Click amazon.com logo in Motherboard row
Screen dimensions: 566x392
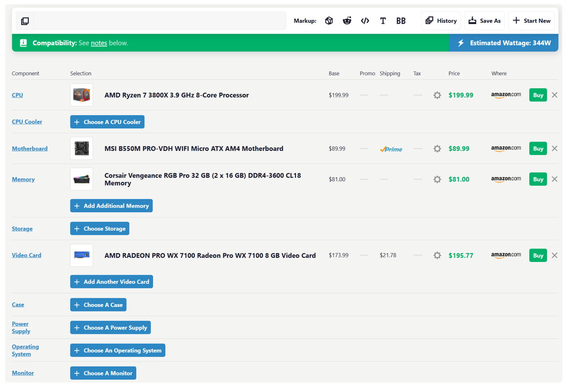[x=506, y=148]
